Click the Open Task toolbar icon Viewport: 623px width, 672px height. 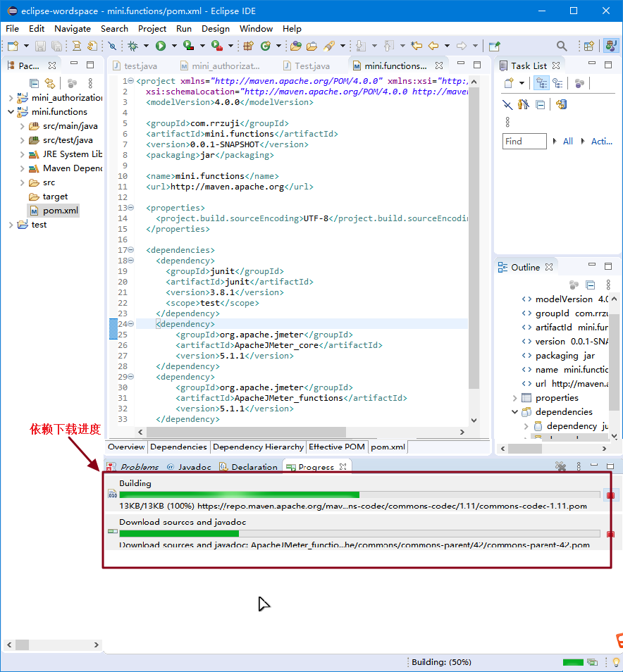pos(311,46)
